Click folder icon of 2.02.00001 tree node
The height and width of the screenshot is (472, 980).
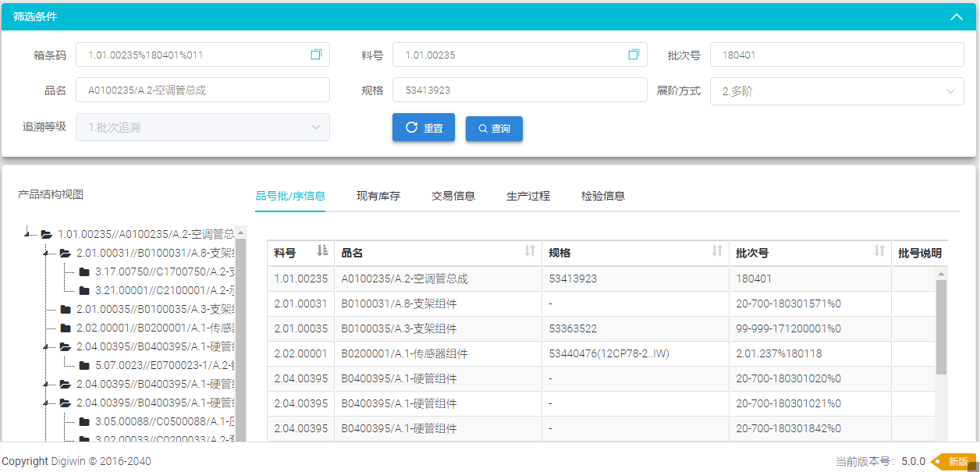[66, 328]
